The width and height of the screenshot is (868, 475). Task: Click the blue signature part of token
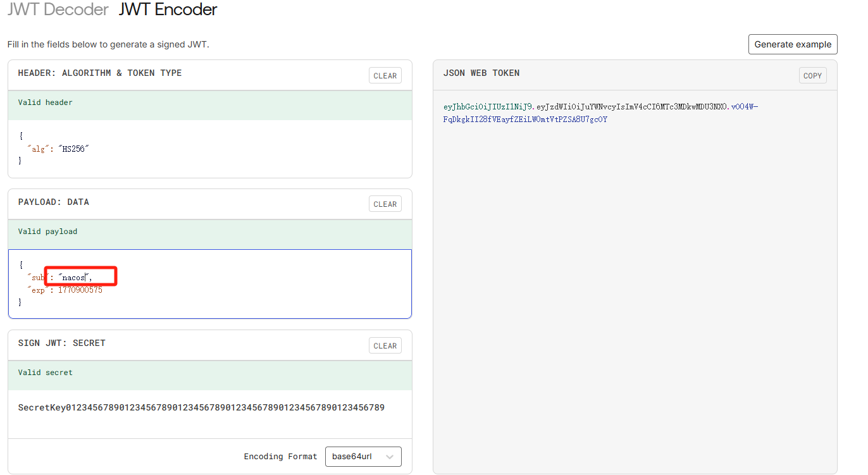click(x=525, y=120)
